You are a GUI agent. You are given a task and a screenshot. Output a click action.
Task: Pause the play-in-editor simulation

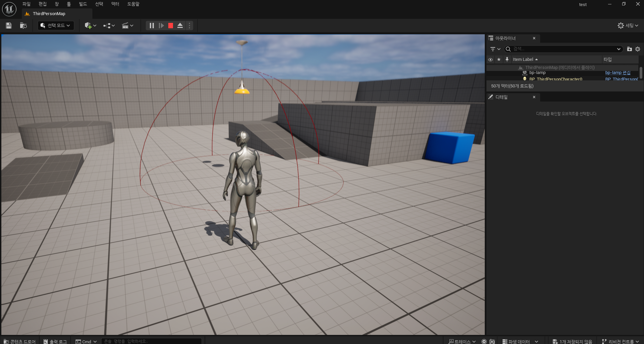pos(152,26)
